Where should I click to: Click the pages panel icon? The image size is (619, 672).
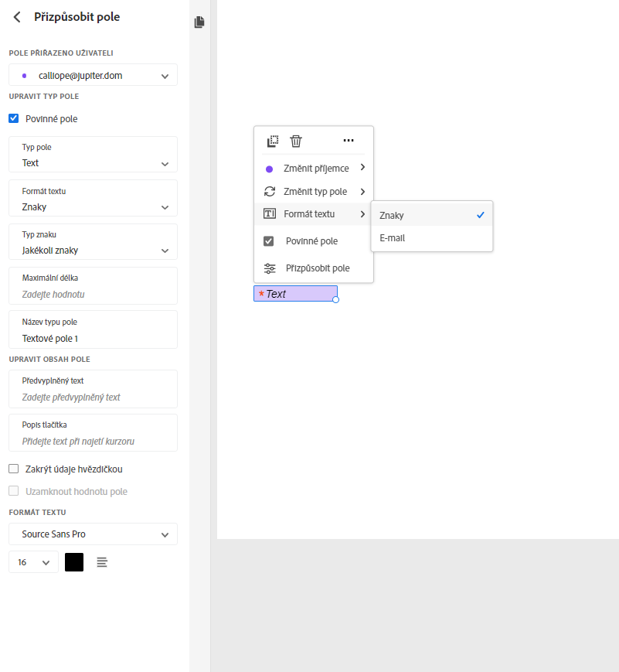(x=199, y=22)
